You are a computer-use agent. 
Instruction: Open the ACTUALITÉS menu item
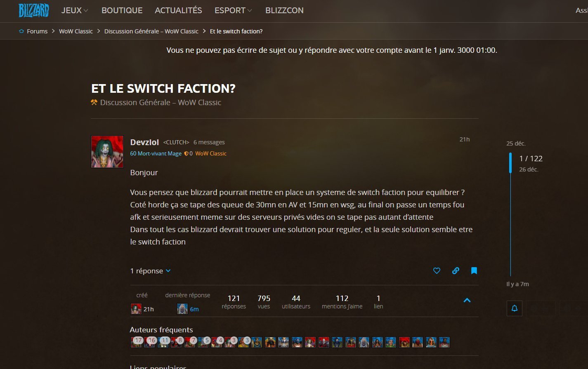point(178,11)
